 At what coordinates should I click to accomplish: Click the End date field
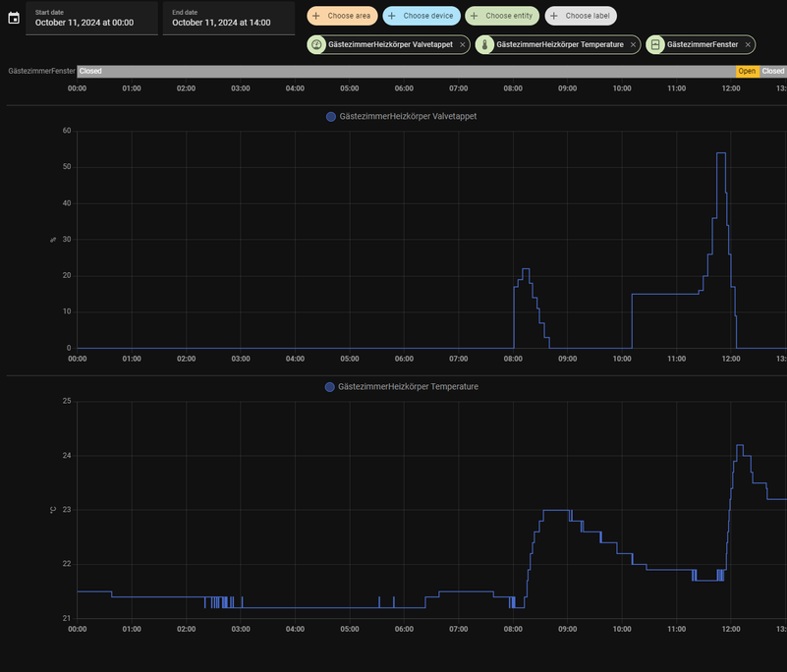click(x=228, y=18)
